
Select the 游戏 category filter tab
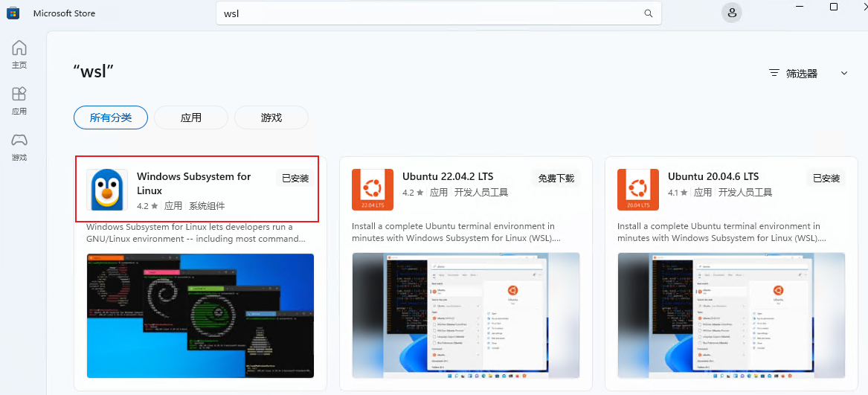click(271, 118)
